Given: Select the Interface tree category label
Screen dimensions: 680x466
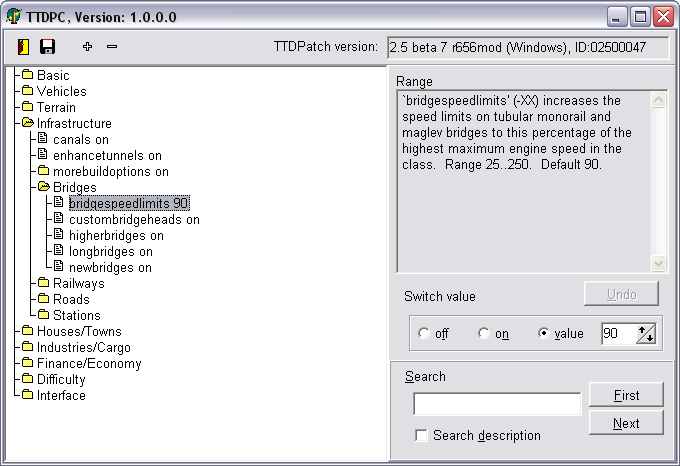Looking at the screenshot, I should [61, 396].
